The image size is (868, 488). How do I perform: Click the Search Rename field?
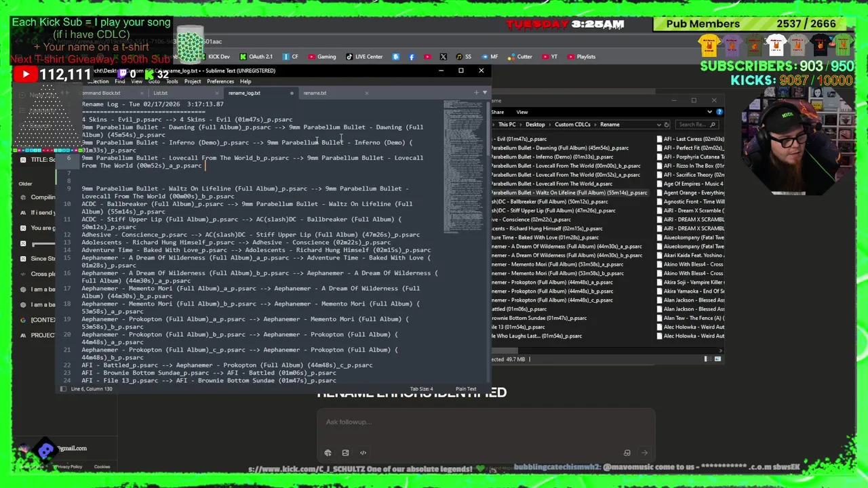[x=698, y=125]
